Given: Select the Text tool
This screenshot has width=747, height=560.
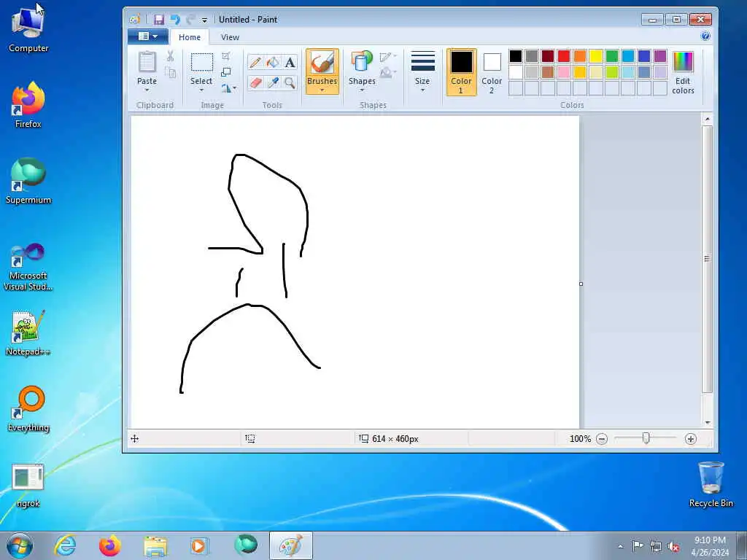Looking at the screenshot, I should (290, 63).
